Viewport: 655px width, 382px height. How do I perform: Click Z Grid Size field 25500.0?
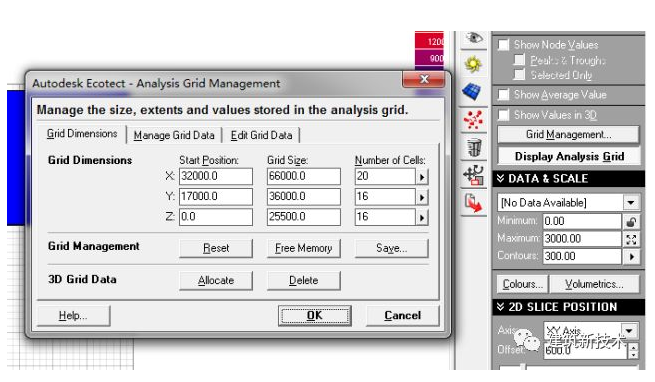[304, 217]
